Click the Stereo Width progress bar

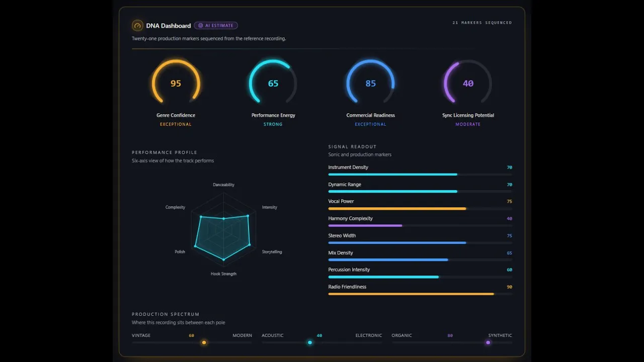pyautogui.click(x=420, y=243)
